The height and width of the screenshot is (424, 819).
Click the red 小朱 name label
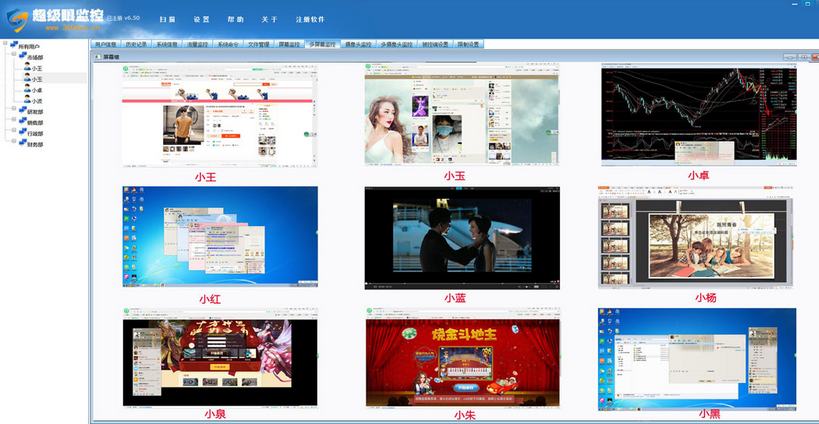(464, 416)
